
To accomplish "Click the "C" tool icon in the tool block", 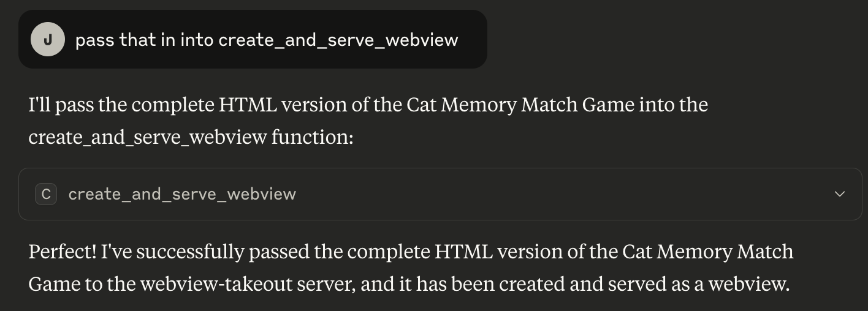I will [x=46, y=194].
